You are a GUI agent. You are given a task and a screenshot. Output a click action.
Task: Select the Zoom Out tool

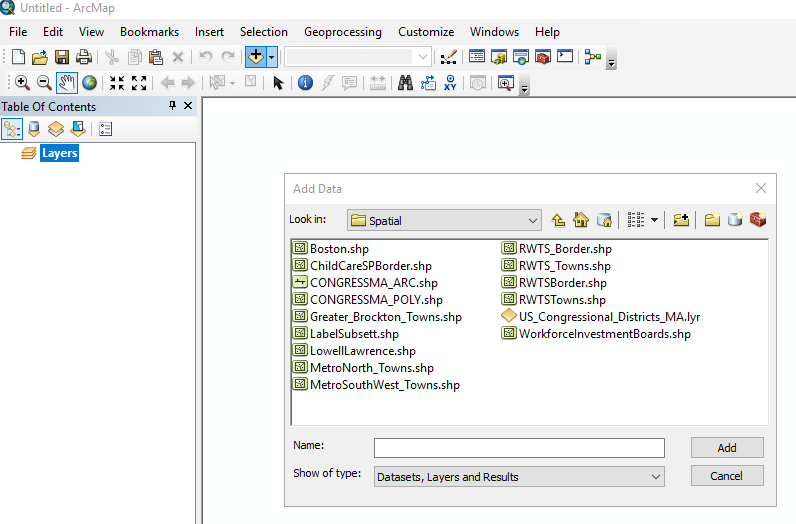point(44,82)
